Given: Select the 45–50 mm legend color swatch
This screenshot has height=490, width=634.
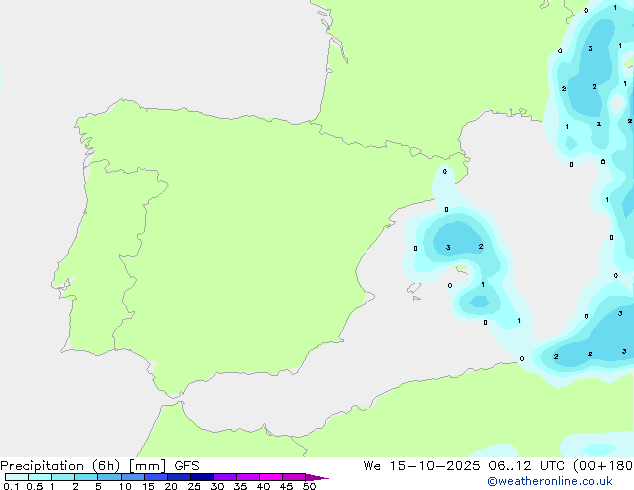Looking at the screenshot, I should (294, 477).
